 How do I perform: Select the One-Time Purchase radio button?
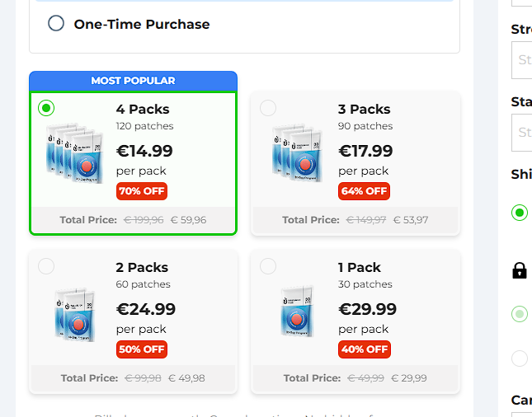pyautogui.click(x=56, y=23)
